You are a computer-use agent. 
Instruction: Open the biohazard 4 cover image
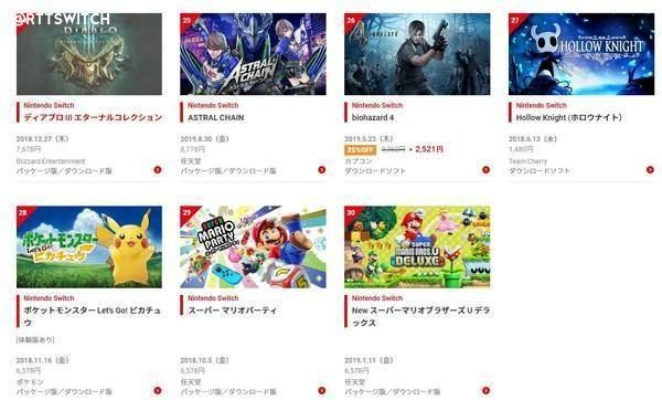(417, 54)
